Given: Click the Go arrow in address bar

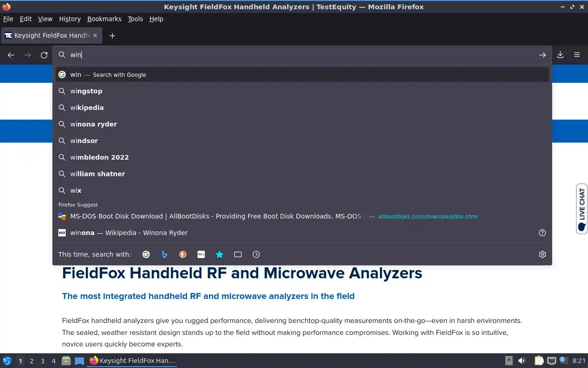Looking at the screenshot, I should pos(543,55).
